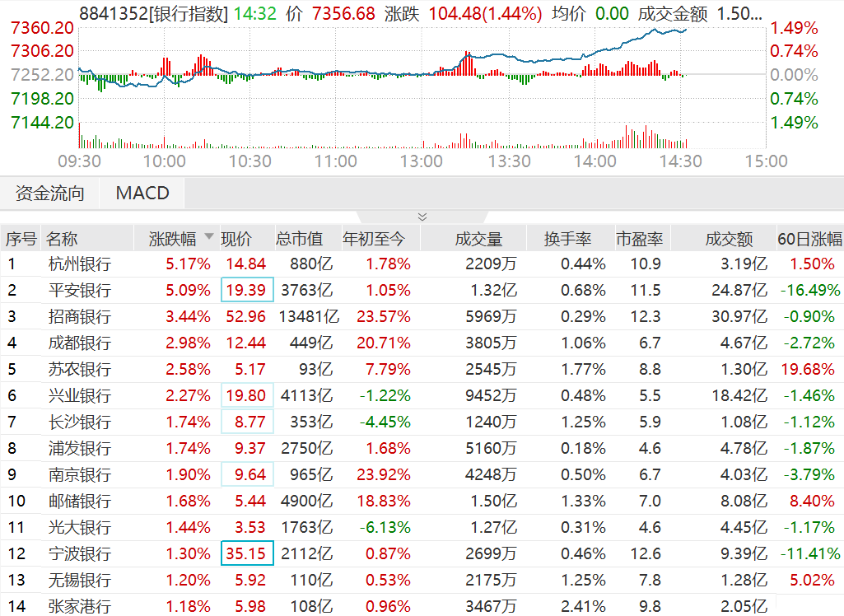Click the 名称 column header
This screenshot has height=616, width=844.
tap(62, 239)
